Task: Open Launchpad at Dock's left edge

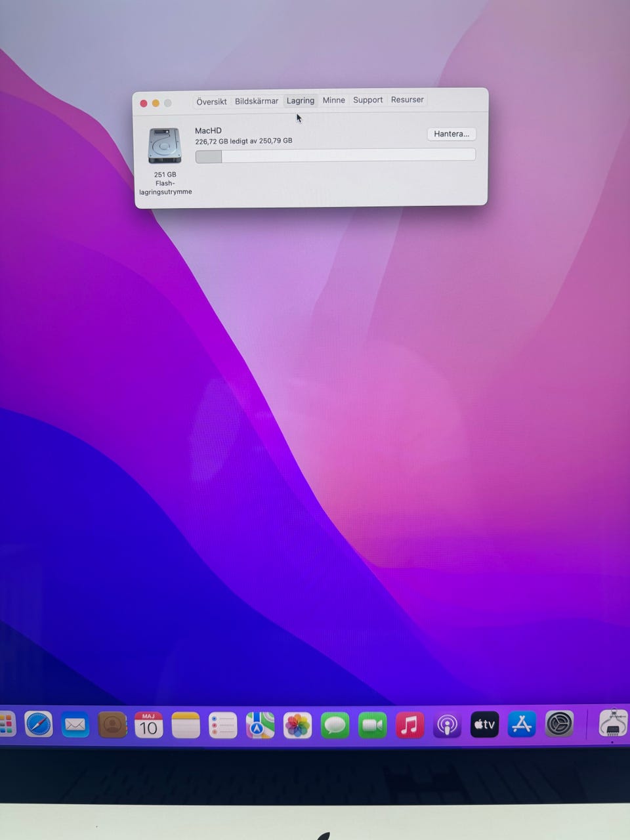Action: [7, 725]
